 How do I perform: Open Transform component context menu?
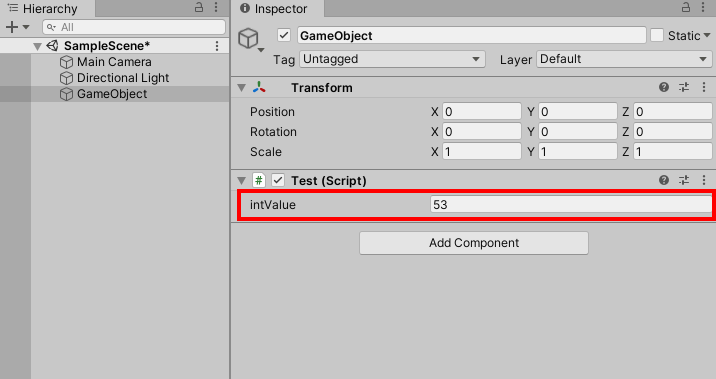pyautogui.click(x=704, y=87)
